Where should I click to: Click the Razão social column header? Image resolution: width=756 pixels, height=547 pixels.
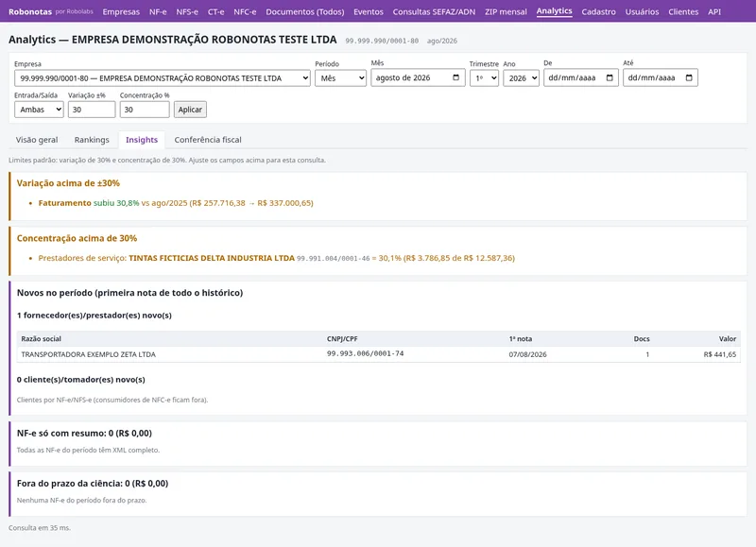tap(41, 339)
